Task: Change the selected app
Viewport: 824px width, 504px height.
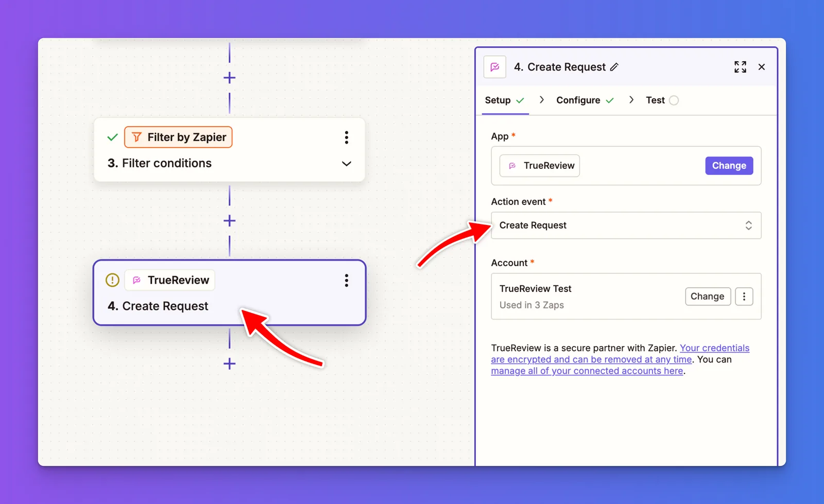Action: coord(729,166)
